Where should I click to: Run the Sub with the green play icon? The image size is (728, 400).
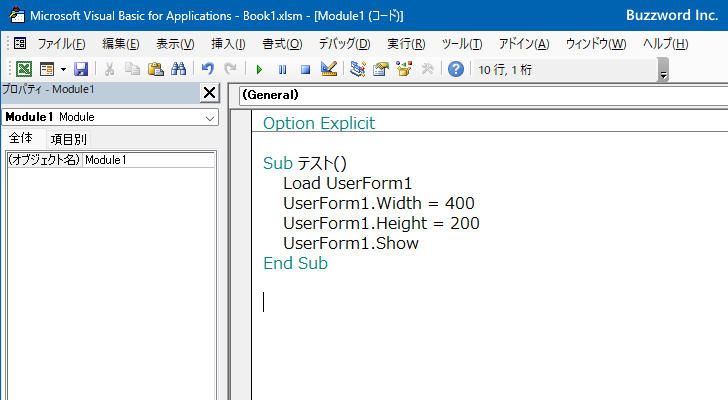259,70
